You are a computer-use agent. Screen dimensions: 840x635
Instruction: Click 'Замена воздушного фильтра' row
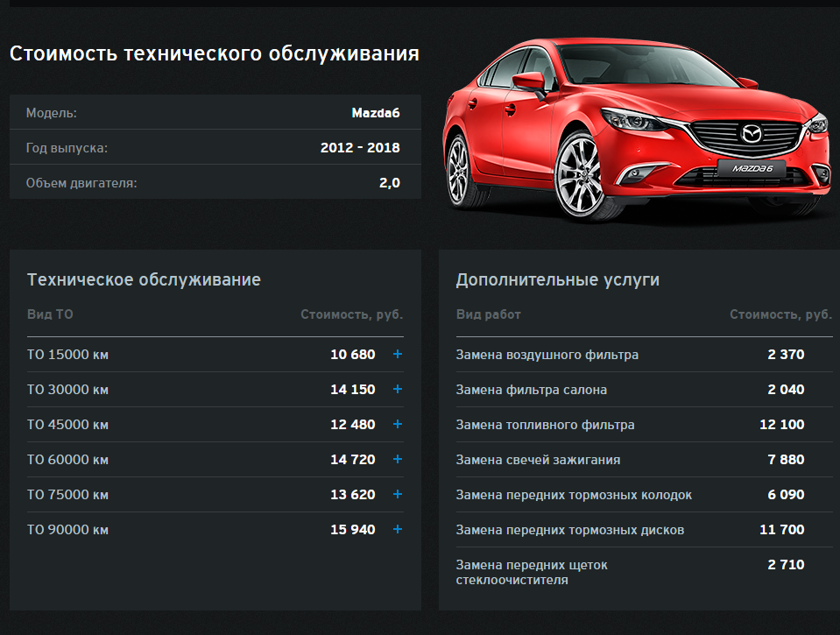644,355
